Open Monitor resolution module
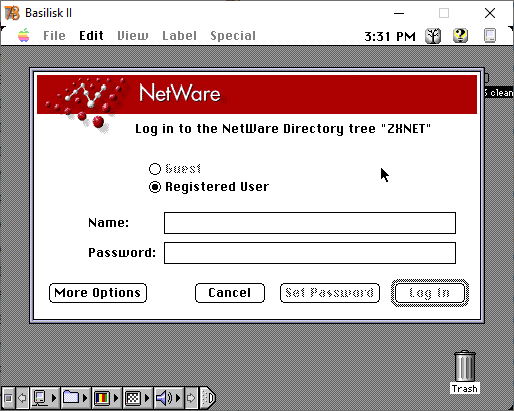This screenshot has height=411, width=514. click(133, 398)
